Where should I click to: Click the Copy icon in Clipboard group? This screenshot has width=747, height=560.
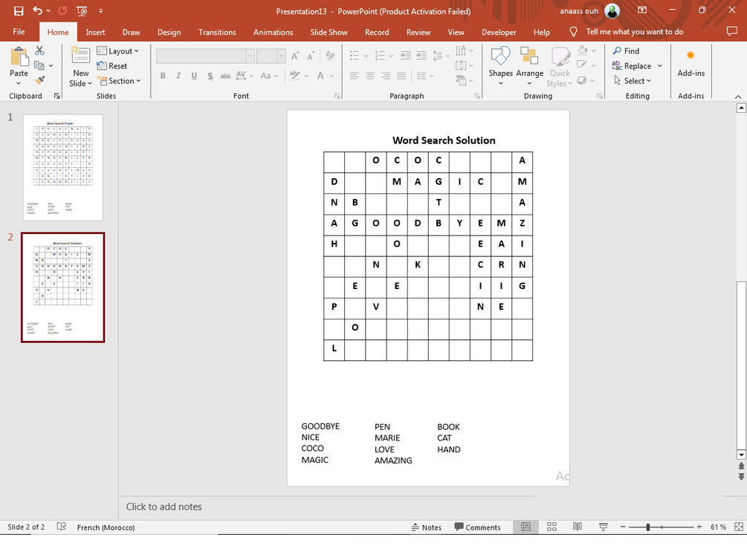(x=39, y=65)
